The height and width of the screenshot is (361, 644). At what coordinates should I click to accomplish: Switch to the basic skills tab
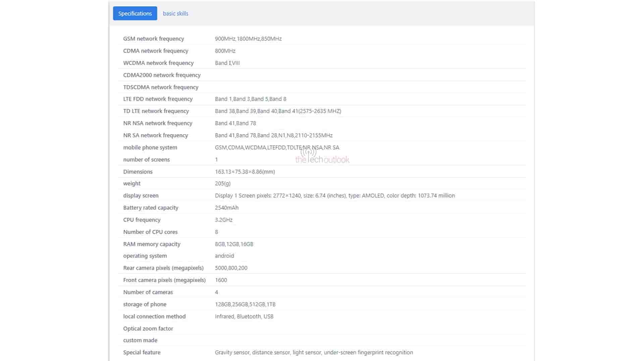pos(175,13)
